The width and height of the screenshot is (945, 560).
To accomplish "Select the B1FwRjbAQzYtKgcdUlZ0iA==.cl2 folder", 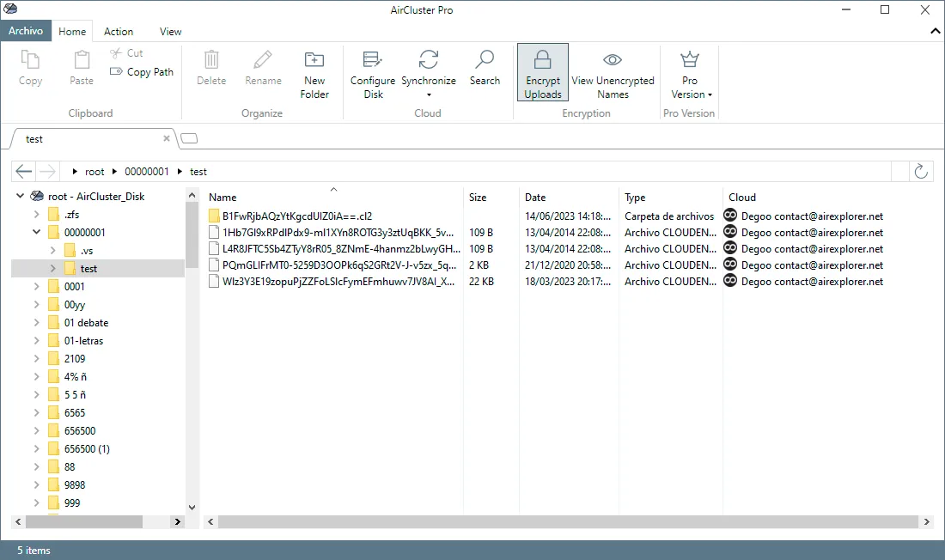I will coord(297,216).
